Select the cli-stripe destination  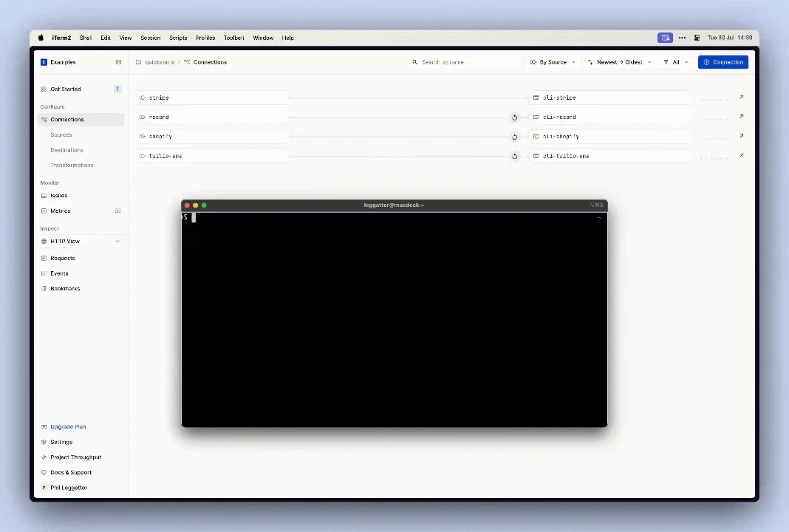pyautogui.click(x=610, y=98)
